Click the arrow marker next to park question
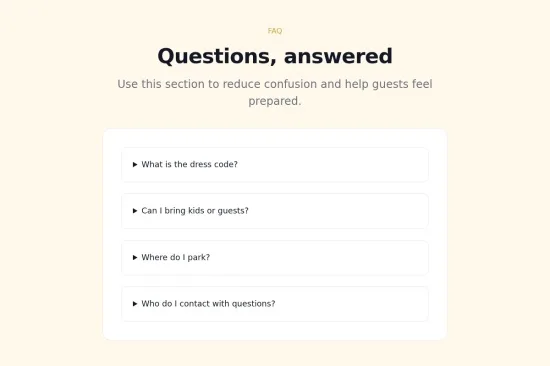550x366 pixels. (x=135, y=258)
